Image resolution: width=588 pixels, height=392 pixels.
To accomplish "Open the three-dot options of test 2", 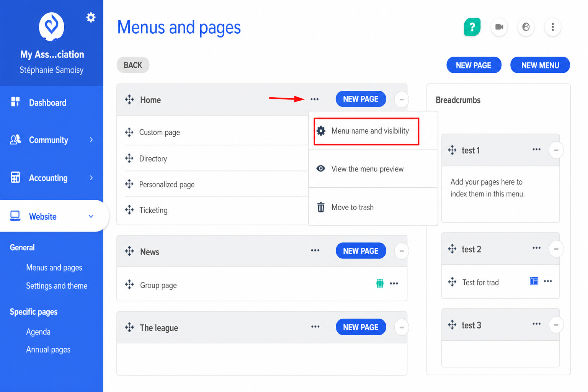I will (x=537, y=248).
